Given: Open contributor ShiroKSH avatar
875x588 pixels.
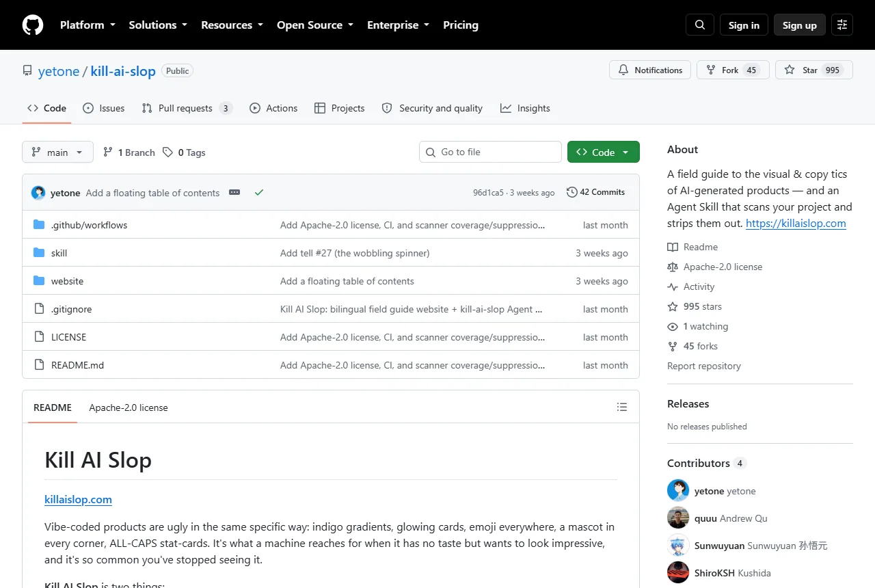Looking at the screenshot, I should (x=678, y=572).
